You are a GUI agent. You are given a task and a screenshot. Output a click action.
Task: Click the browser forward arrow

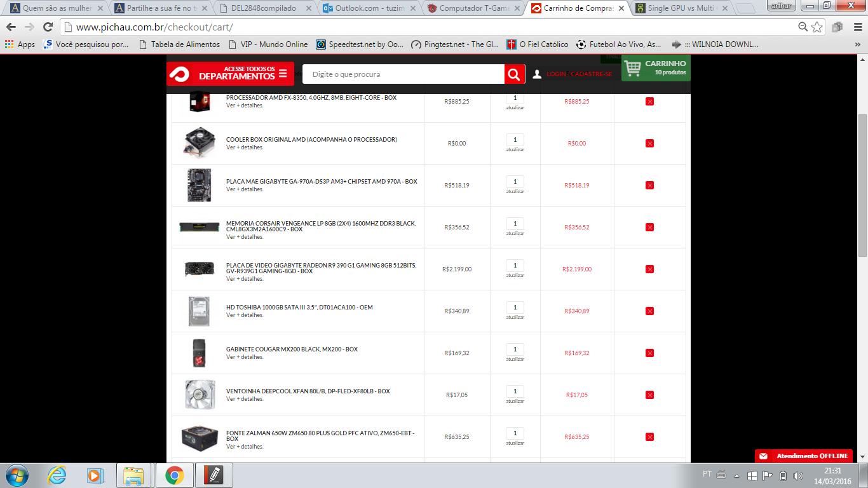pos(29,27)
